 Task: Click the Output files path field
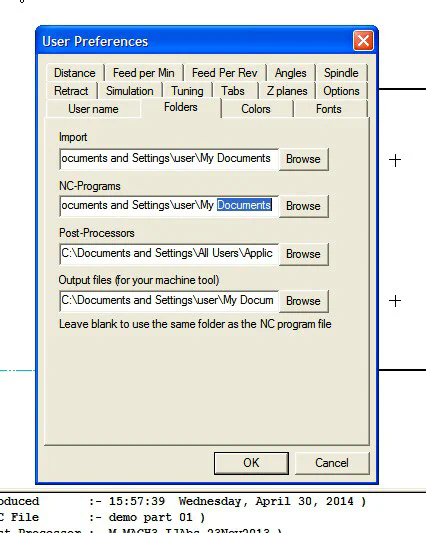pos(169,301)
